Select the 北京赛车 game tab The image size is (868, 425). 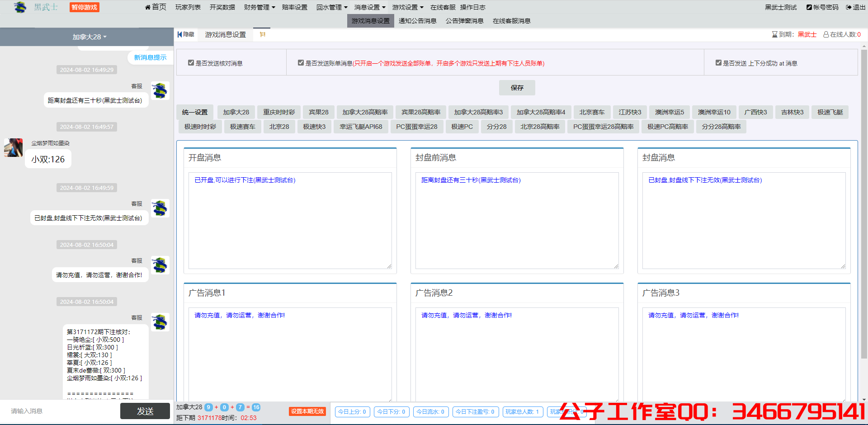592,112
